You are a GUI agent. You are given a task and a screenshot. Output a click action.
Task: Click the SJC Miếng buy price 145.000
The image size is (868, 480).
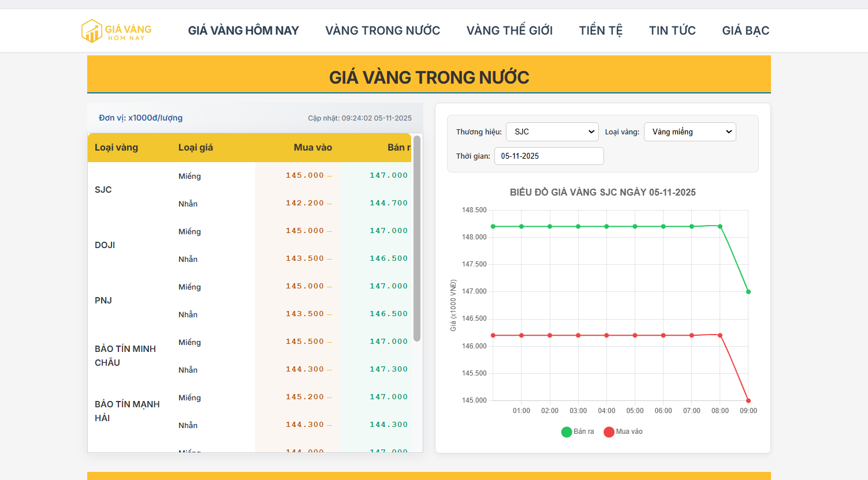point(305,175)
